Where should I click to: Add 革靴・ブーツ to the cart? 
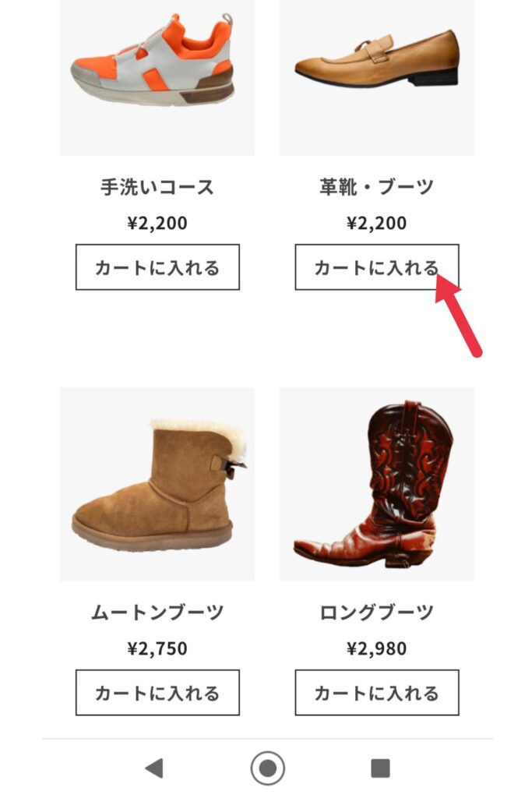(x=377, y=267)
